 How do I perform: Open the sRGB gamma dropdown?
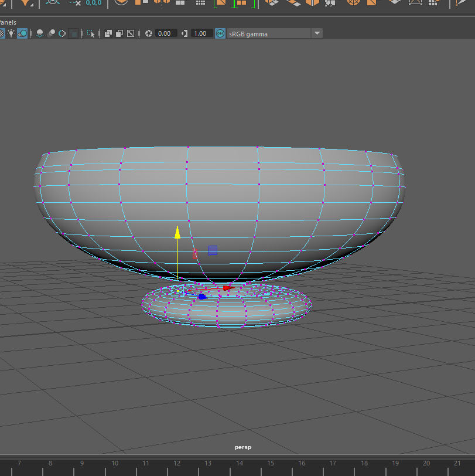317,33
